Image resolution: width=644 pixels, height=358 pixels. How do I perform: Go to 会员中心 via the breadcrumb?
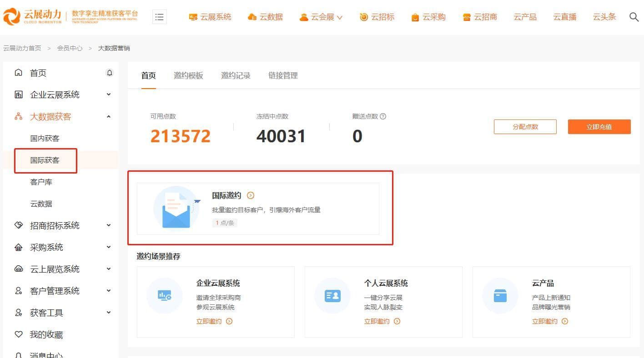click(x=70, y=48)
